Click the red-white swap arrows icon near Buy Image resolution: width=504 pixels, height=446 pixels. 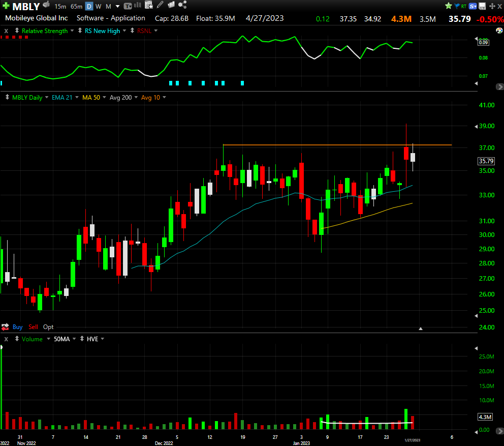(5, 327)
